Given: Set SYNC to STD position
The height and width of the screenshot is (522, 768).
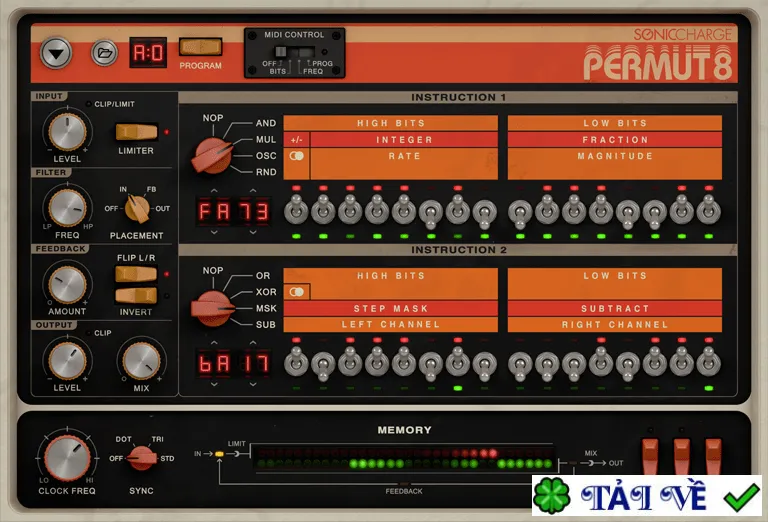Looking at the screenshot, I should pyautogui.click(x=168, y=458).
